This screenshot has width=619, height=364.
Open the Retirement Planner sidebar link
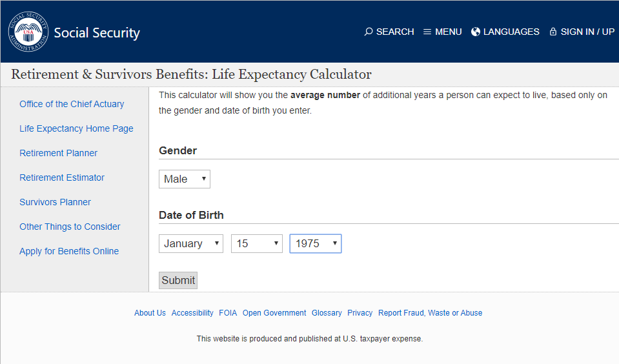click(59, 153)
